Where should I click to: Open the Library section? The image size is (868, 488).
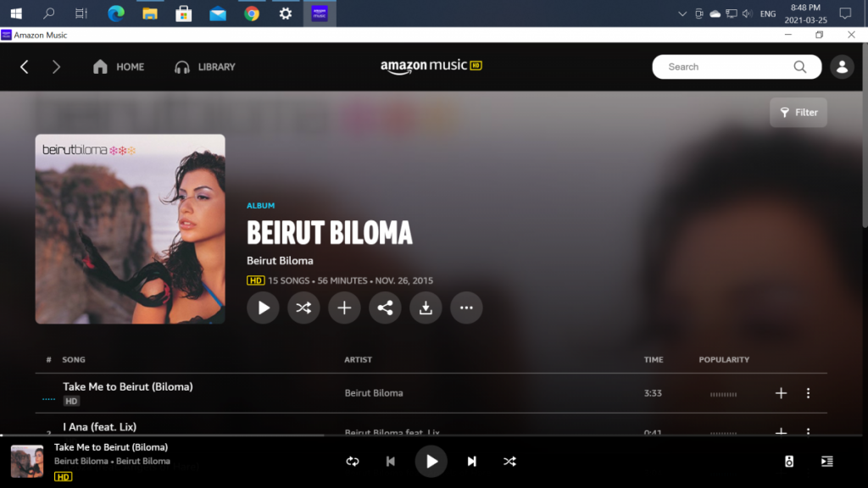pos(205,67)
